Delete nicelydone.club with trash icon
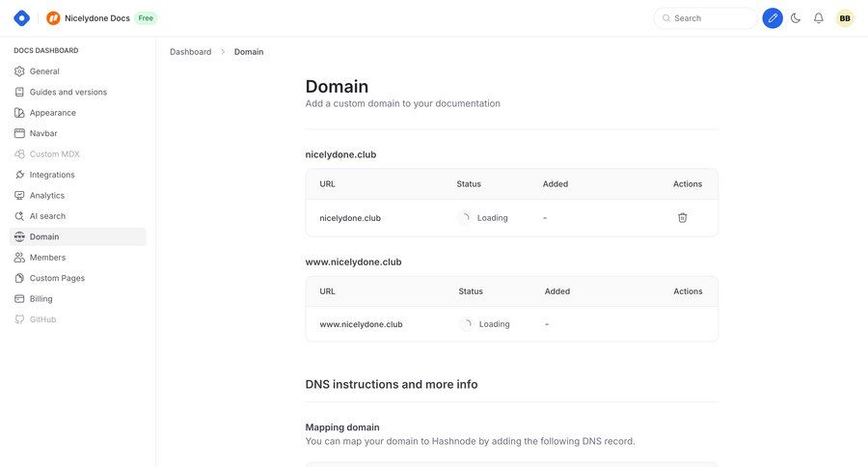The image size is (868, 467). pyautogui.click(x=682, y=218)
